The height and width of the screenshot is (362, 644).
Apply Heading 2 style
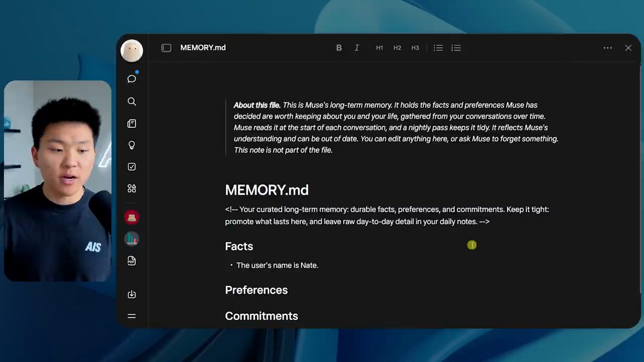[397, 48]
